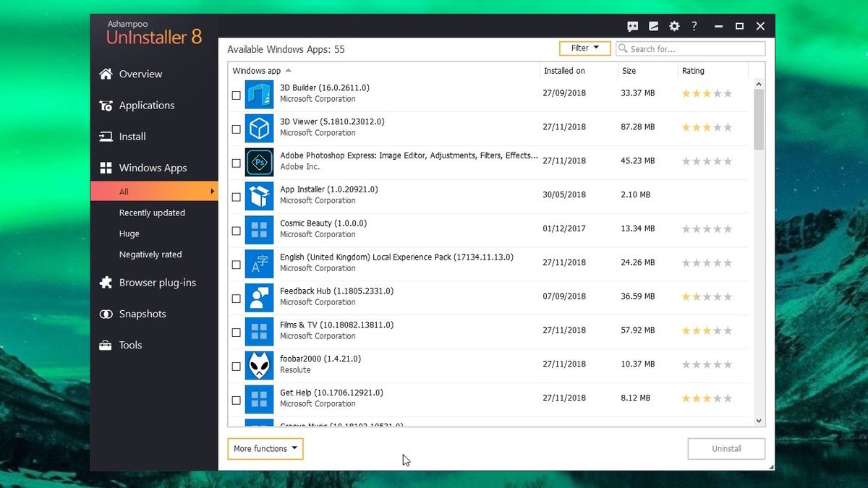868x488 pixels.
Task: Click the scrollbar up arrow
Action: click(x=759, y=85)
